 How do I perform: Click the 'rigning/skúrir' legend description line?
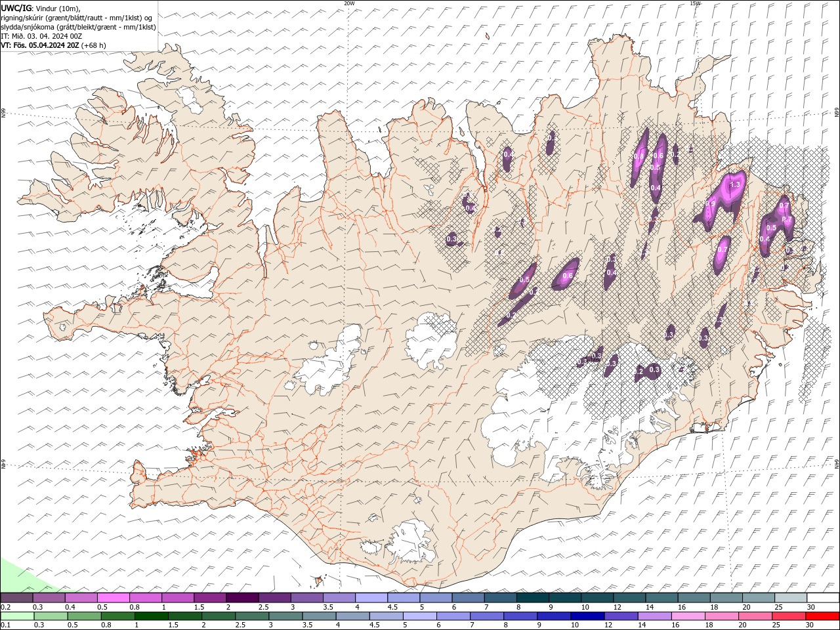(x=77, y=18)
